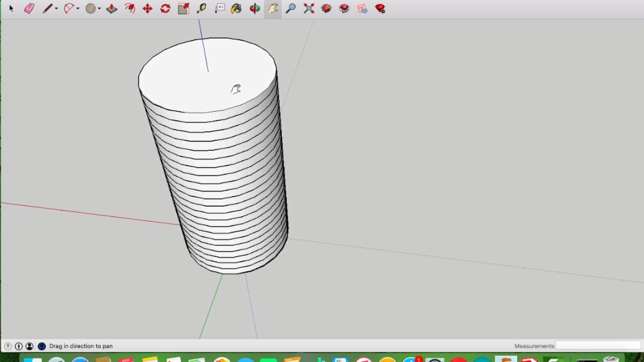Screen dimensions: 644x362
Task: Click the Pan hand tool
Action: click(x=273, y=9)
